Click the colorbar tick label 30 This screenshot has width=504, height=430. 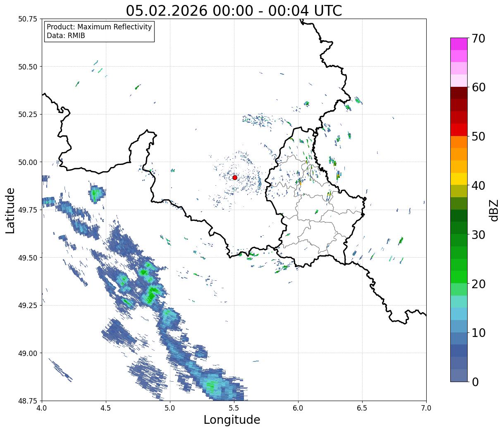(479, 235)
